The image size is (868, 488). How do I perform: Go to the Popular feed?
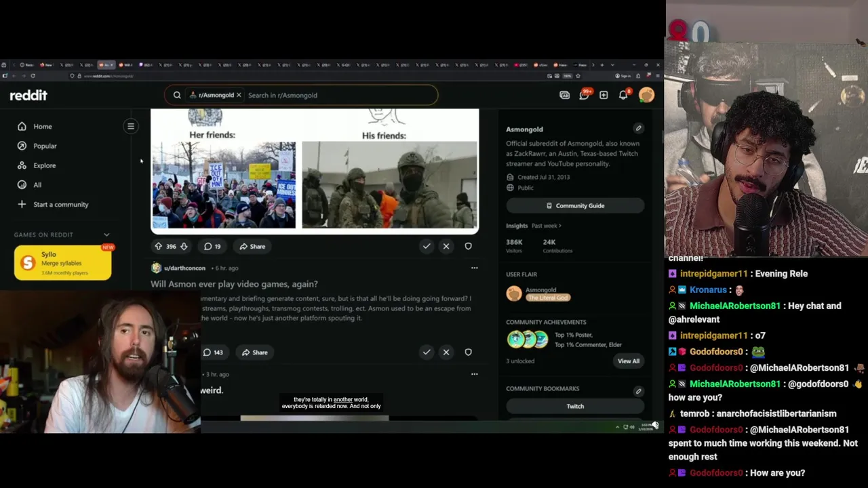37,146
